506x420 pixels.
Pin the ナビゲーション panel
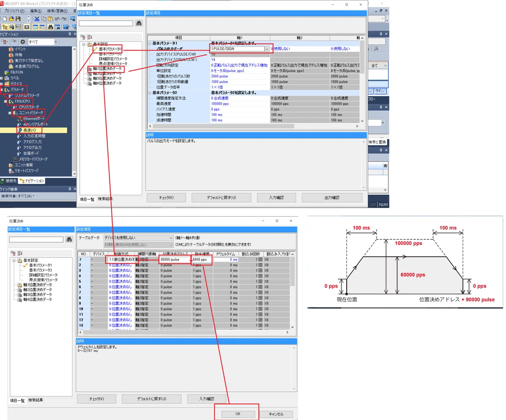70,34
